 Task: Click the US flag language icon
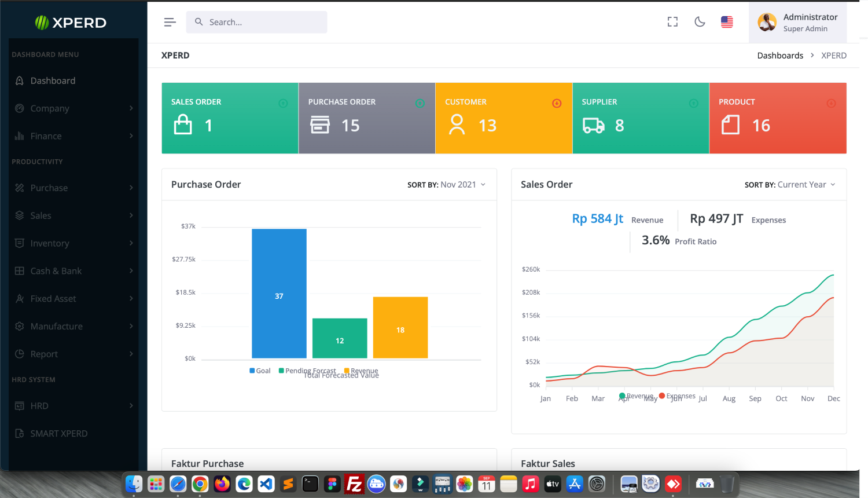click(727, 22)
